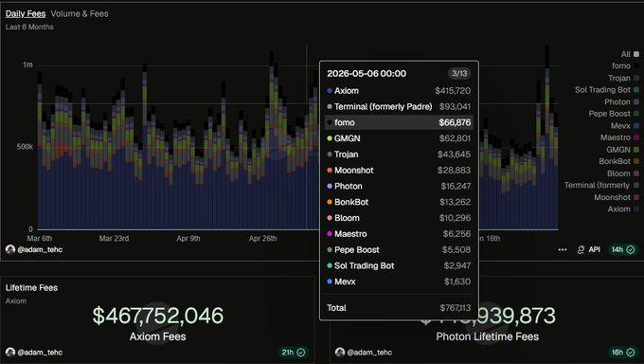Click the Apr 9th axis label
The width and height of the screenshot is (644, 364).
(x=188, y=239)
